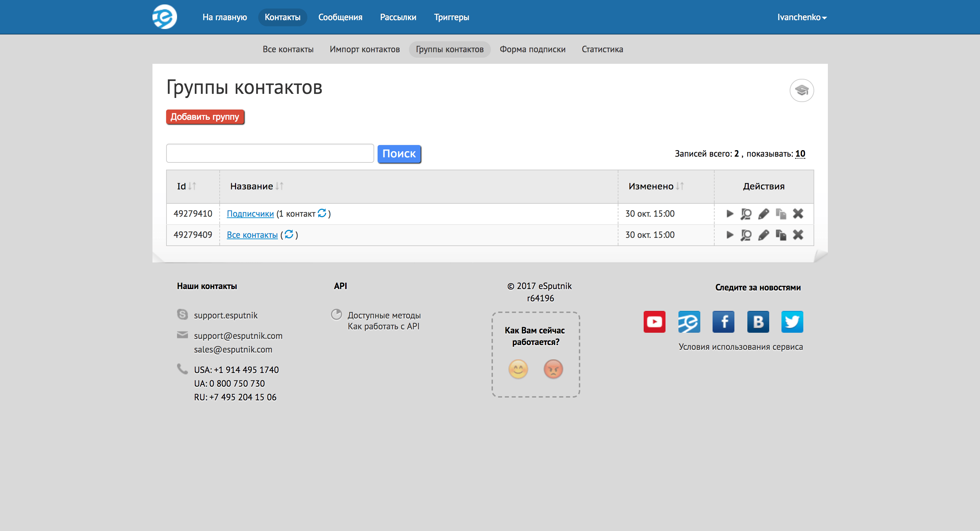This screenshot has height=531, width=980.
Task: Change records shown per page value 10
Action: 800,154
